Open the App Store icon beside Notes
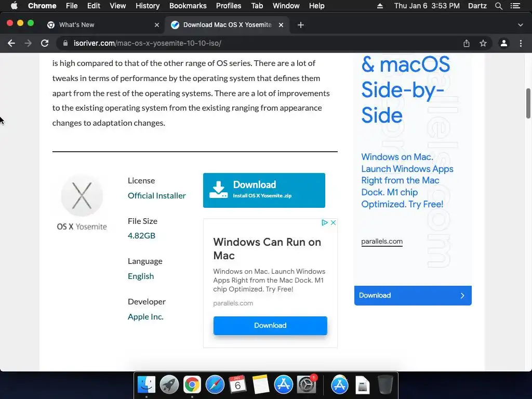The width and height of the screenshot is (532, 399). [x=283, y=385]
